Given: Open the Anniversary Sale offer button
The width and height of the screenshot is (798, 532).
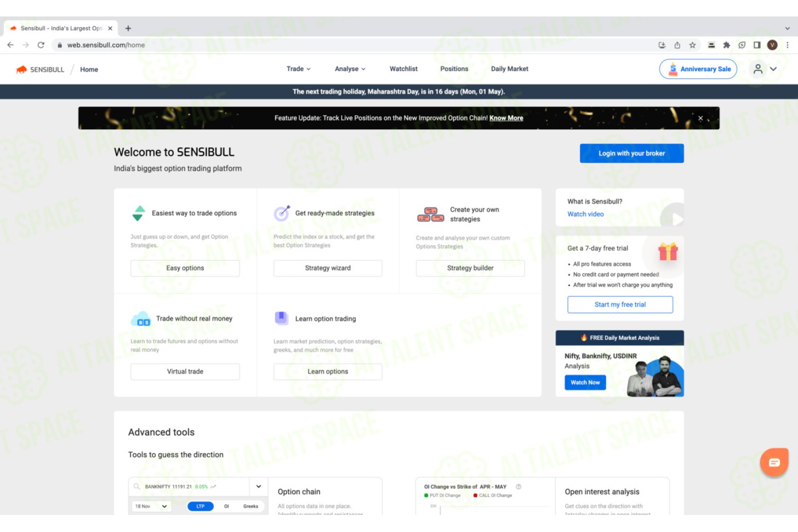Looking at the screenshot, I should [698, 69].
